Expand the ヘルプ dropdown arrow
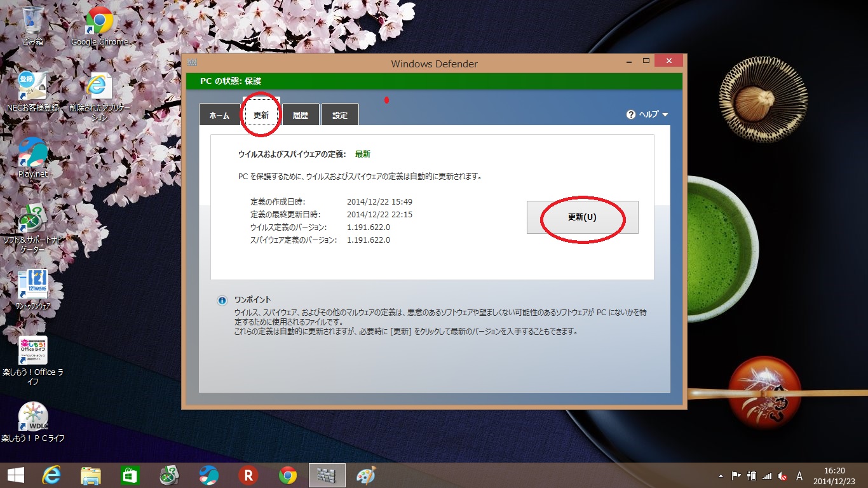This screenshot has width=868, height=488. point(665,115)
